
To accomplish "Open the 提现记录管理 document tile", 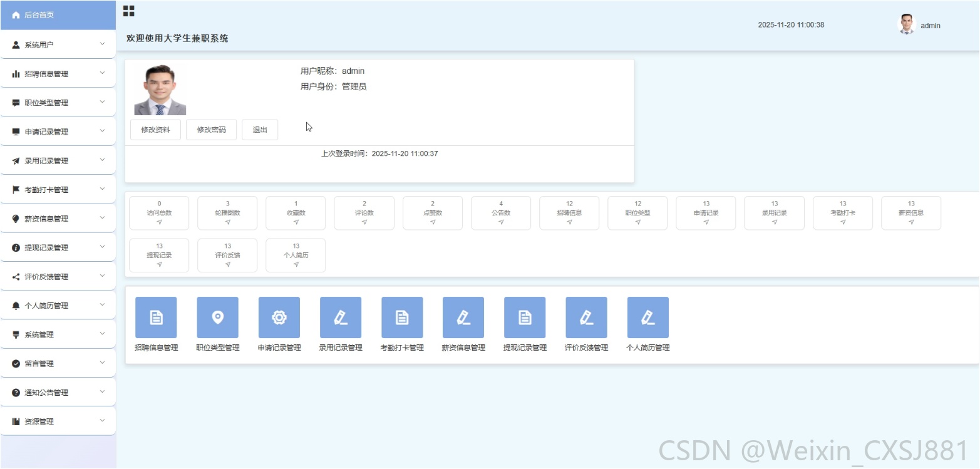I will [x=525, y=317].
